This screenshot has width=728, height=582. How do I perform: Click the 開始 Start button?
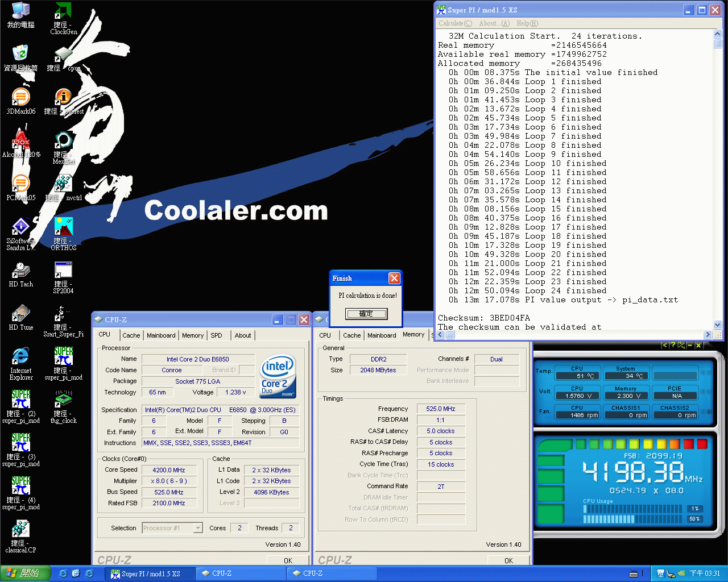pos(26,573)
